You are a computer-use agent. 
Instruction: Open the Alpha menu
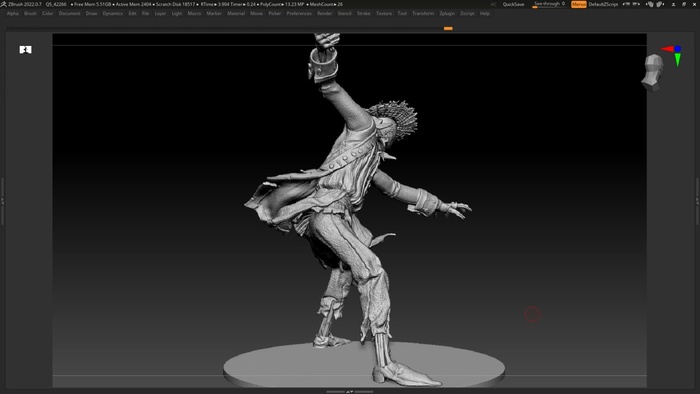[x=12, y=13]
